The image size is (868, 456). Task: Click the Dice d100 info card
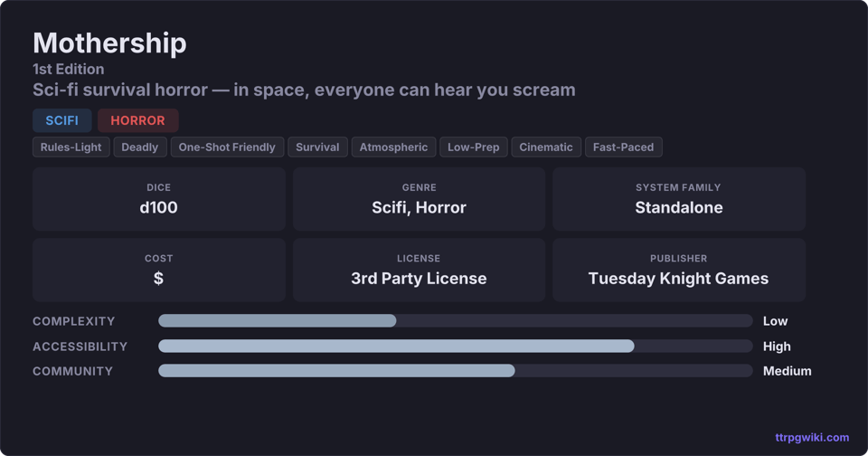point(159,199)
